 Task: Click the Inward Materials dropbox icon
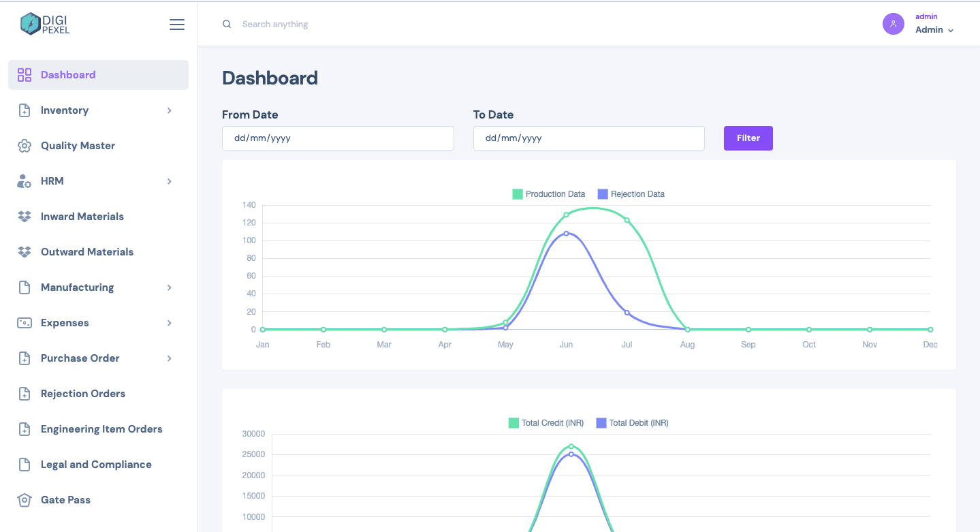[x=25, y=217]
